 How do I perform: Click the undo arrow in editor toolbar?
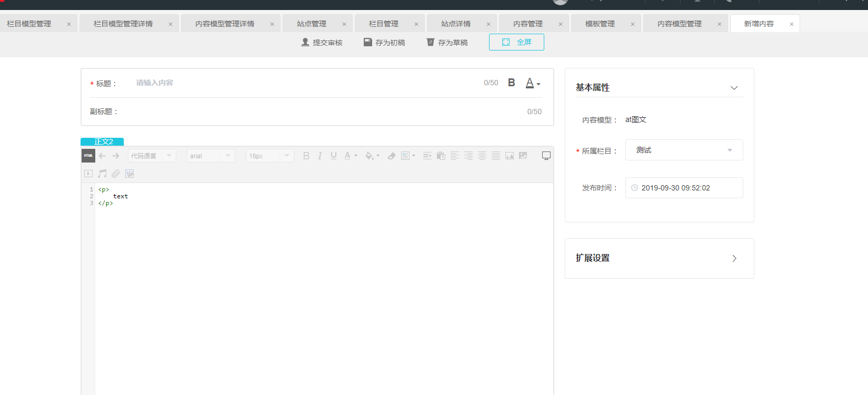pos(102,156)
